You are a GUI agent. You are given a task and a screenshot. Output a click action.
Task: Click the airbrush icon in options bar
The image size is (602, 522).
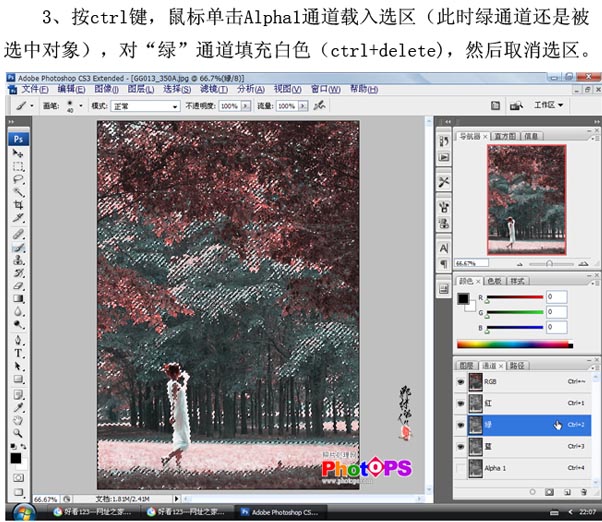pos(319,106)
